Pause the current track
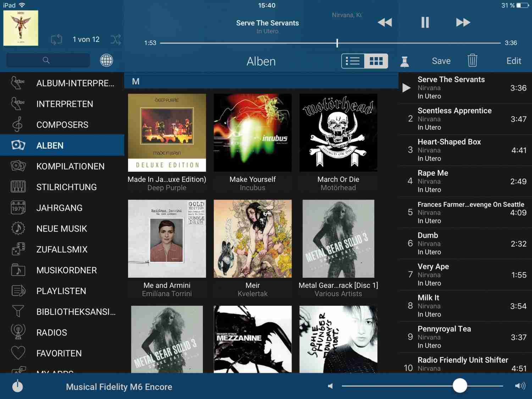This screenshot has width=532, height=399. [425, 22]
